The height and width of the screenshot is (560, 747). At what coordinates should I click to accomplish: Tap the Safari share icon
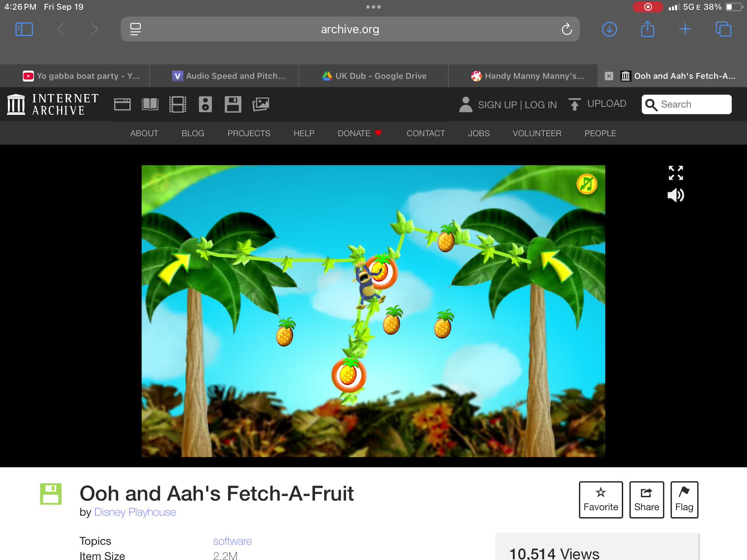click(x=647, y=29)
